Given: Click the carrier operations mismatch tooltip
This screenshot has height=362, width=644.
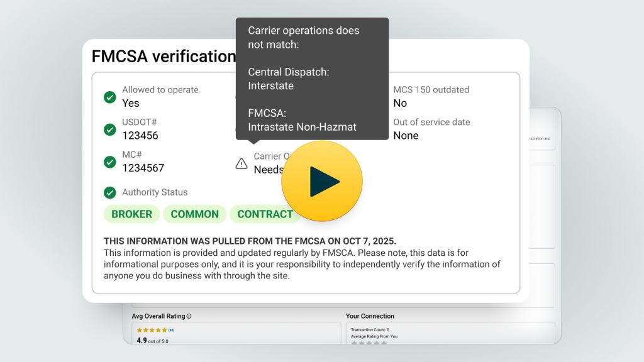Looking at the screenshot, I should pyautogui.click(x=312, y=79).
